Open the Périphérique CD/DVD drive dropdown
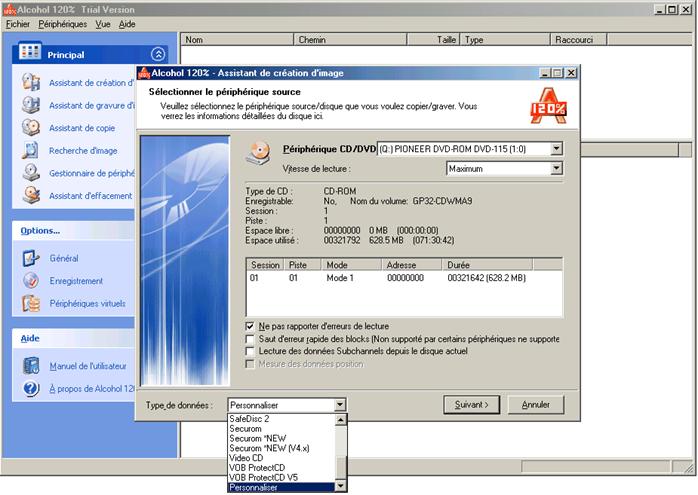 pos(556,149)
